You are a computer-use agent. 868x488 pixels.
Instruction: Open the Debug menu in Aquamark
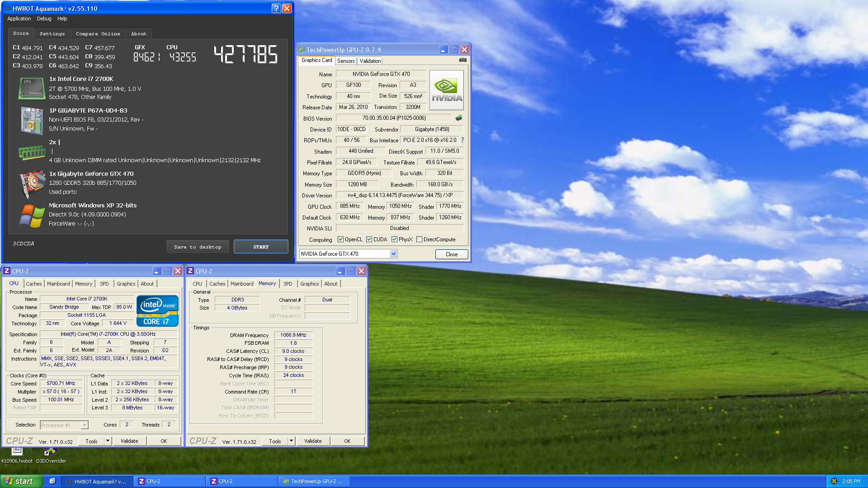point(44,19)
